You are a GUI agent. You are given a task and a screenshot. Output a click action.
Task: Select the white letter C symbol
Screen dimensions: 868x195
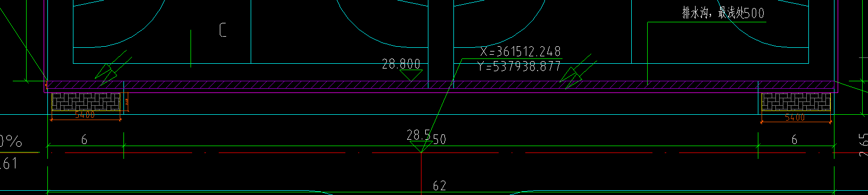click(x=223, y=30)
